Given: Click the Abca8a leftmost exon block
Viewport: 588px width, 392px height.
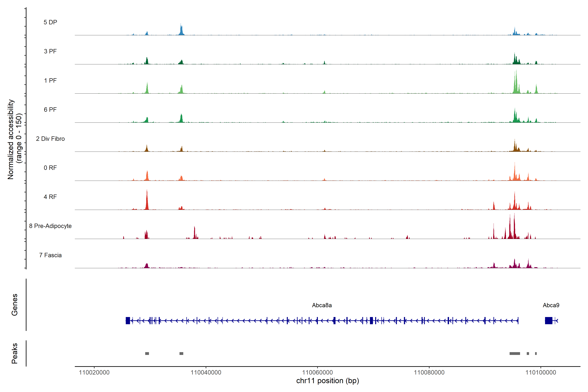Looking at the screenshot, I should 128,320.
